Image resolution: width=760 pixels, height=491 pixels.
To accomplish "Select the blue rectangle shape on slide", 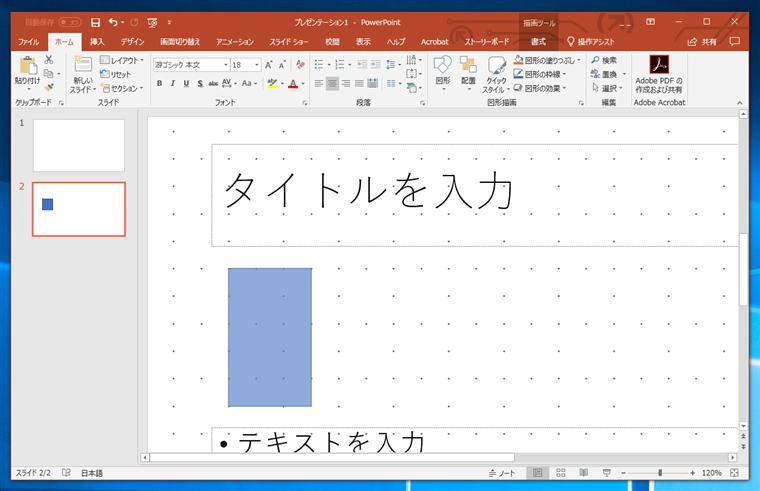I will (270, 337).
